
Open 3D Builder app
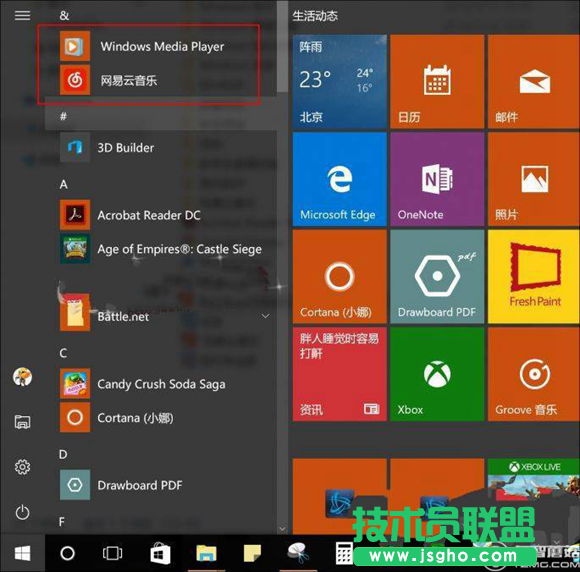161,148
